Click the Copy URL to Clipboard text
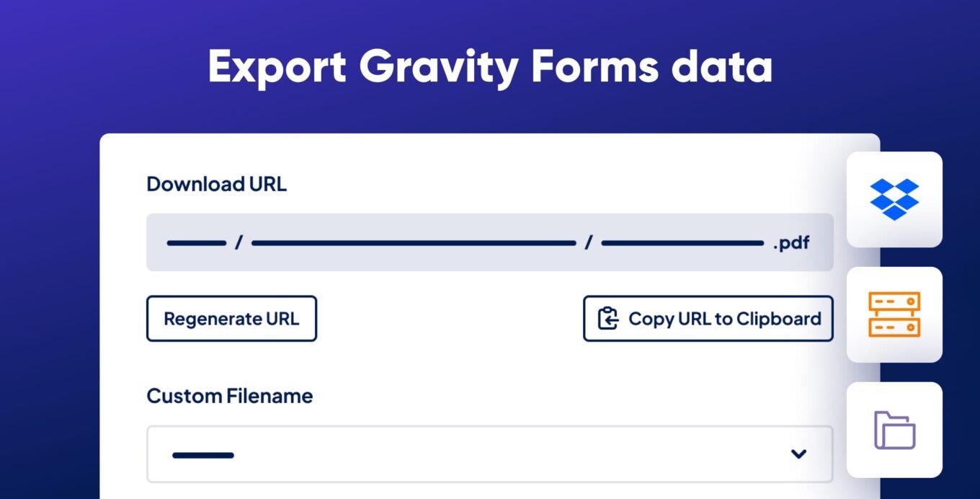The height and width of the screenshot is (499, 980). coord(724,319)
